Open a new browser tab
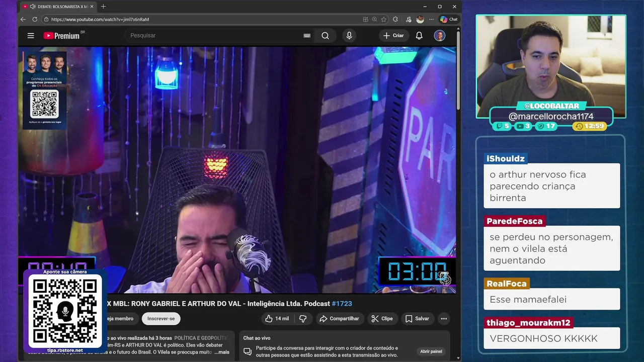 tap(103, 7)
